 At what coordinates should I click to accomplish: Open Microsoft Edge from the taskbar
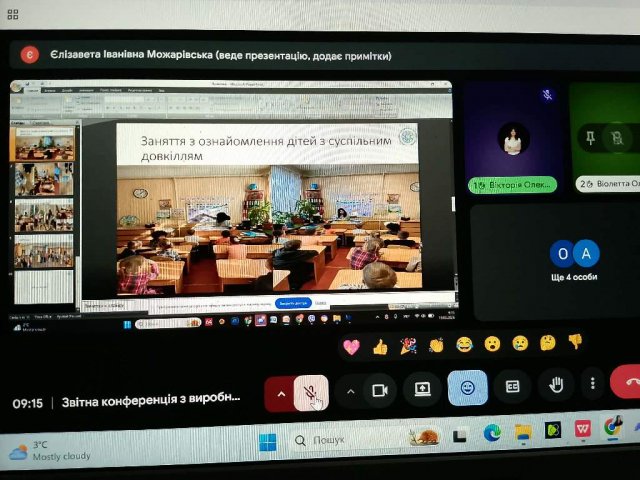point(492,433)
